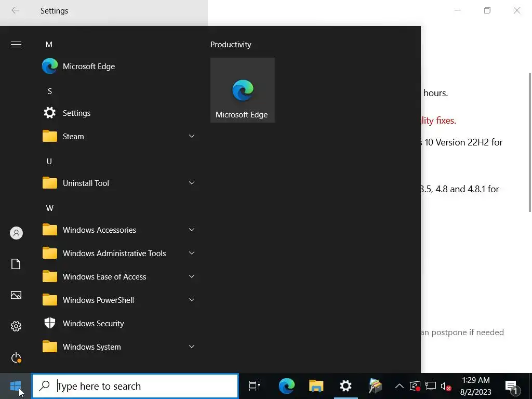Click the letter S section header
This screenshot has width=532, height=399.
tap(50, 91)
